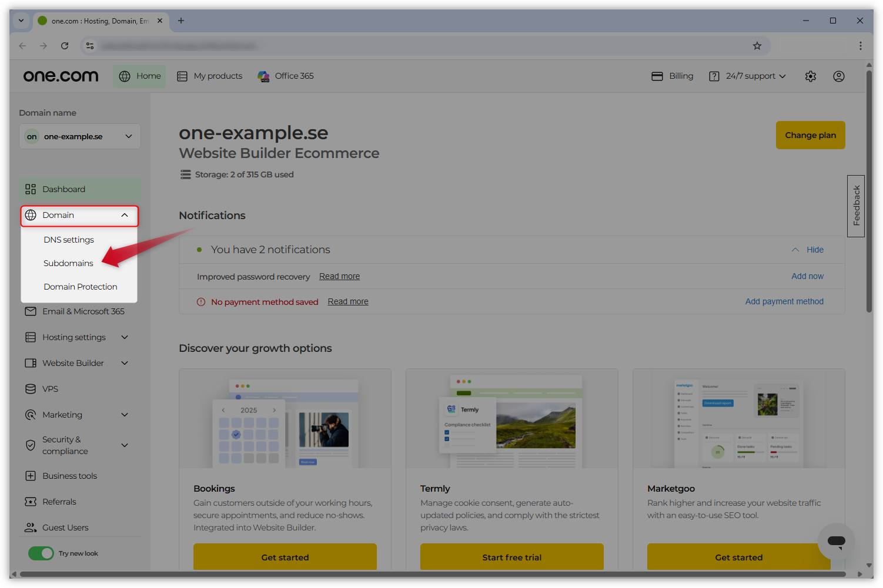Open the one-example.se domain selector dropdown
The image size is (883, 588).
tap(80, 136)
